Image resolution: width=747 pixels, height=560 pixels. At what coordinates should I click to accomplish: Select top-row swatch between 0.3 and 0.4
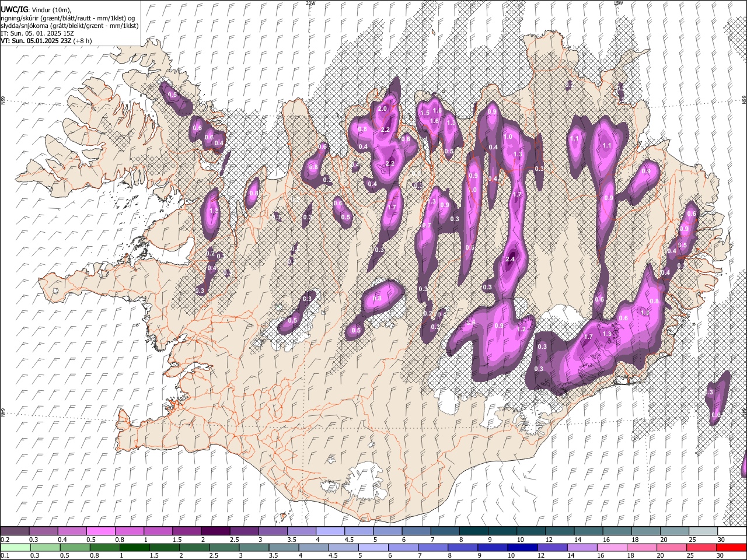coord(43,531)
